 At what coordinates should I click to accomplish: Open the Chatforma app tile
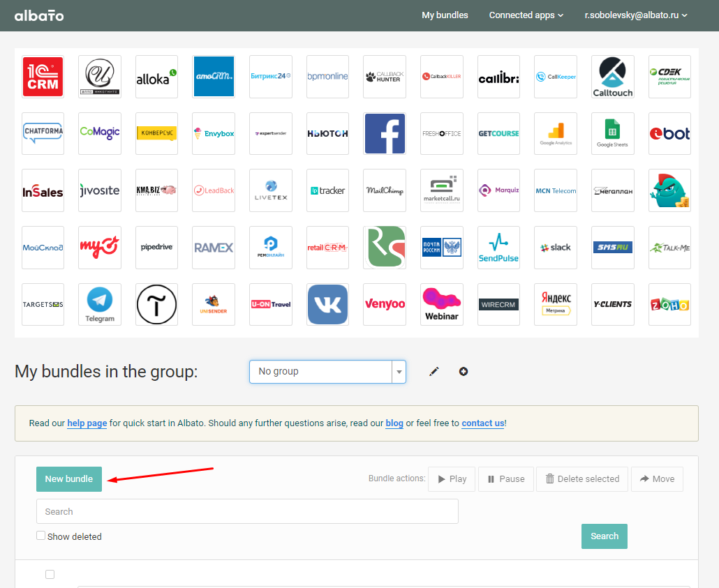(x=43, y=133)
